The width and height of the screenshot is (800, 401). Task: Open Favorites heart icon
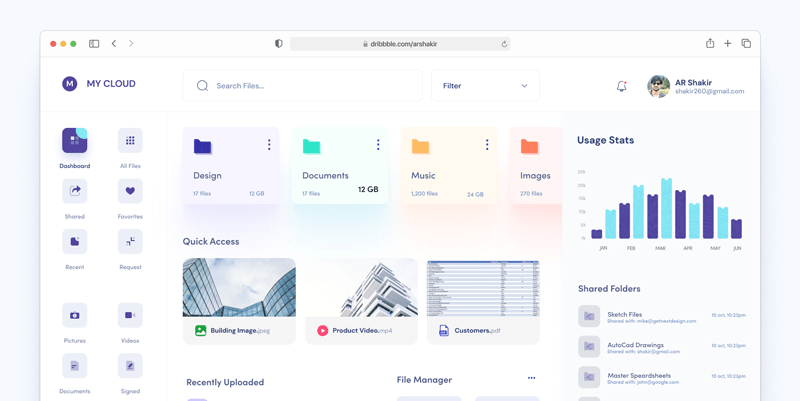(x=130, y=191)
